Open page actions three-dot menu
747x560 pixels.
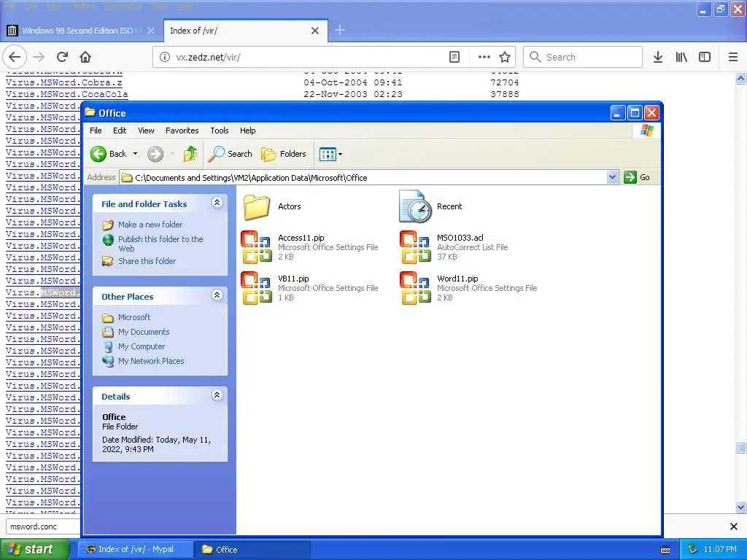pyautogui.click(x=484, y=57)
